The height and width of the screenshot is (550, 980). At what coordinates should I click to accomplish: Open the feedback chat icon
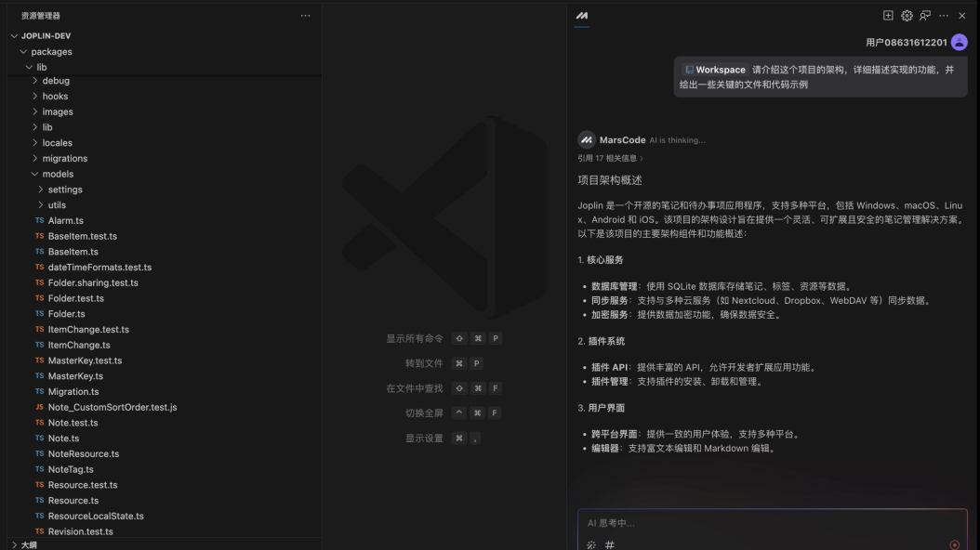coord(925,16)
